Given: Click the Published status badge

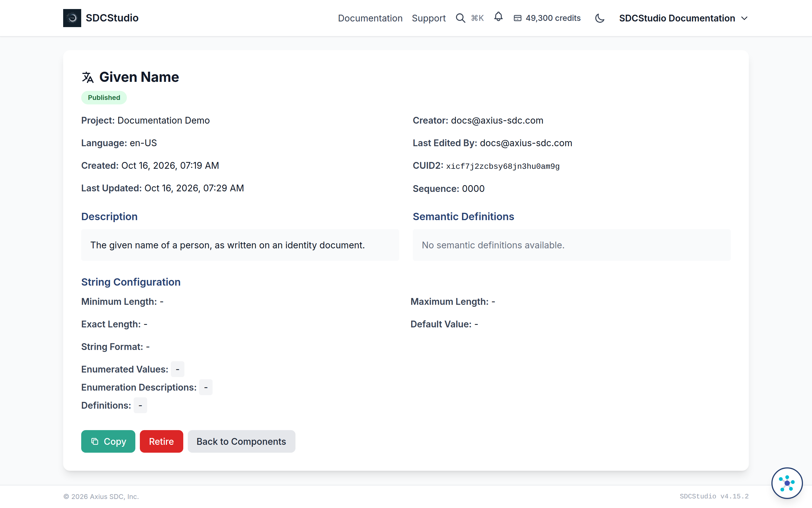Looking at the screenshot, I should tap(104, 97).
